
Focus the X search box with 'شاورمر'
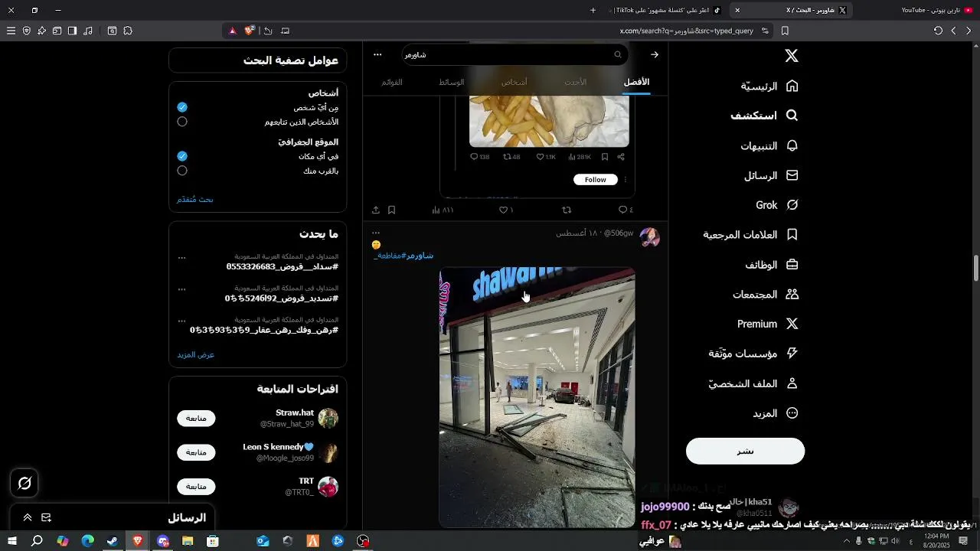pyautogui.click(x=515, y=54)
